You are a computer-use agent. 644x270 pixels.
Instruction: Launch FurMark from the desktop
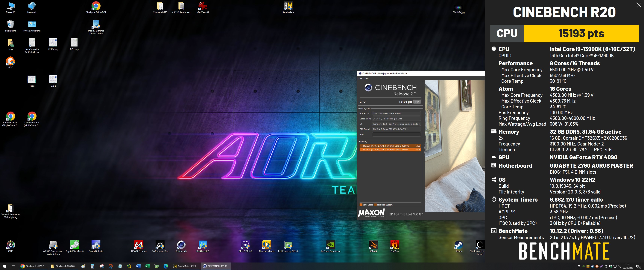click(x=394, y=246)
